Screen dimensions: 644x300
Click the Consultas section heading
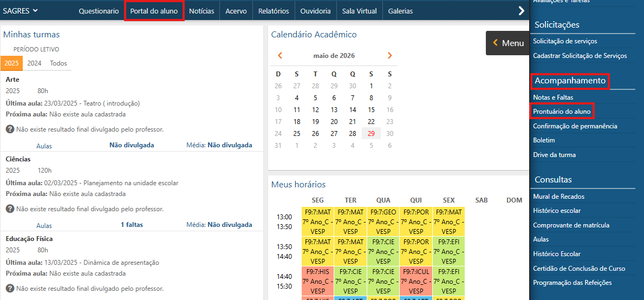tap(553, 180)
